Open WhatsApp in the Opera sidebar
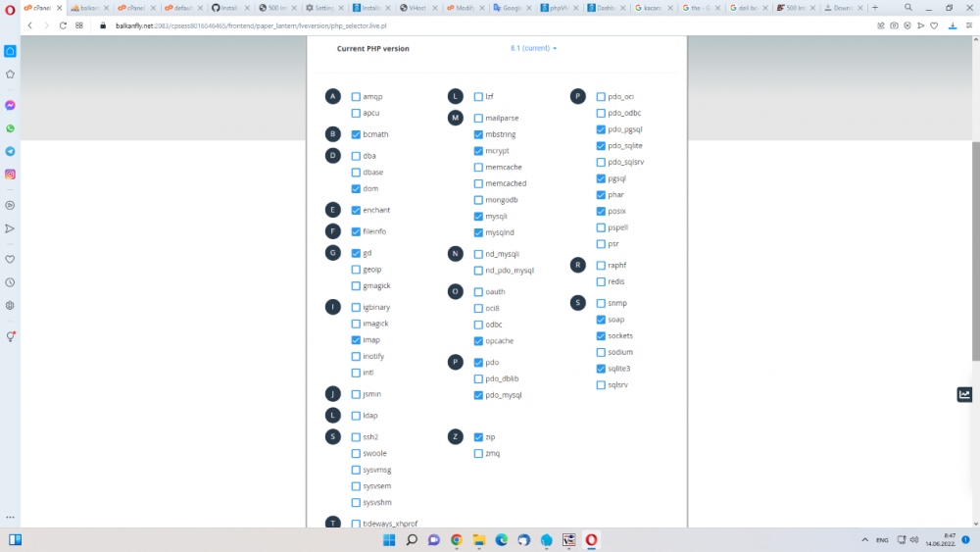The width and height of the screenshot is (980, 552). coord(10,128)
